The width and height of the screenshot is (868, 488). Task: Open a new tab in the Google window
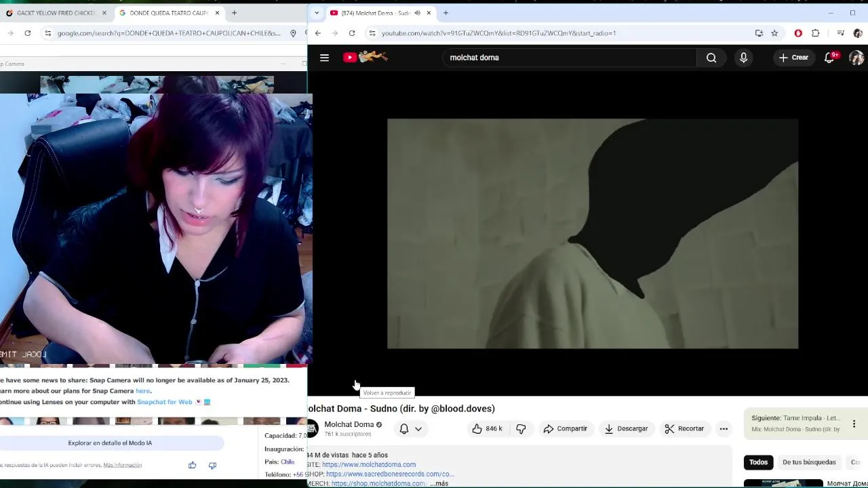point(234,13)
